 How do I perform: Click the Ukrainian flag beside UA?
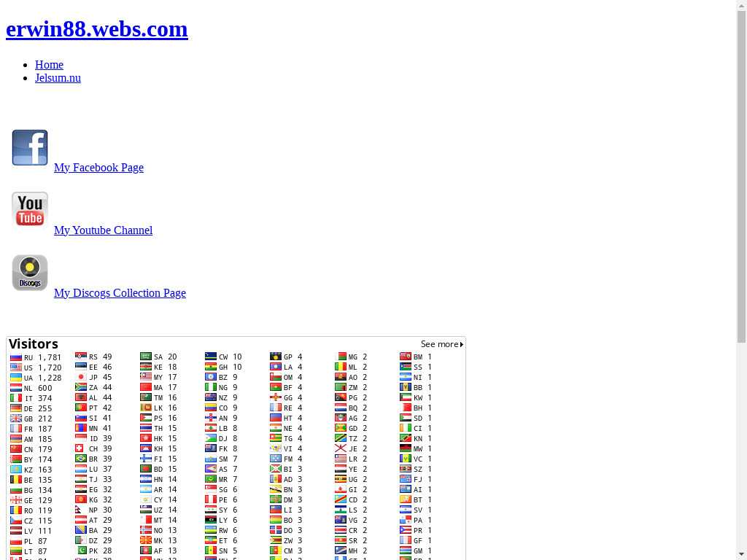(x=16, y=378)
